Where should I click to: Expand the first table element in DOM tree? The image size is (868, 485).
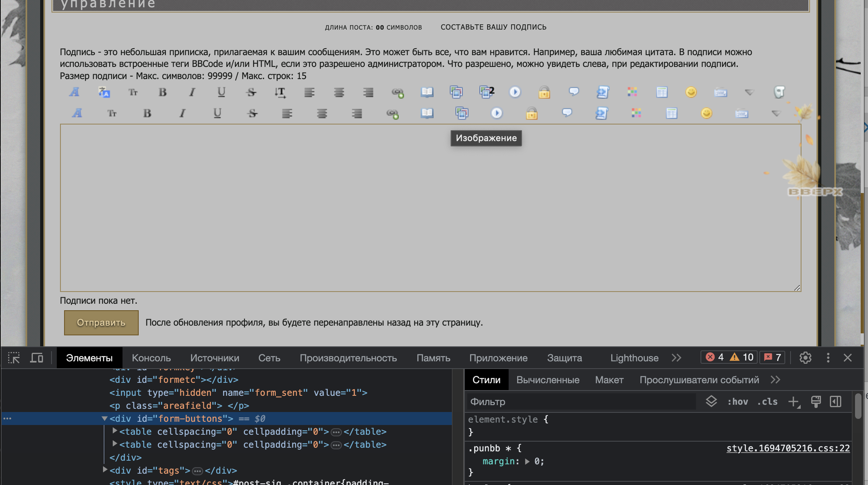115,431
